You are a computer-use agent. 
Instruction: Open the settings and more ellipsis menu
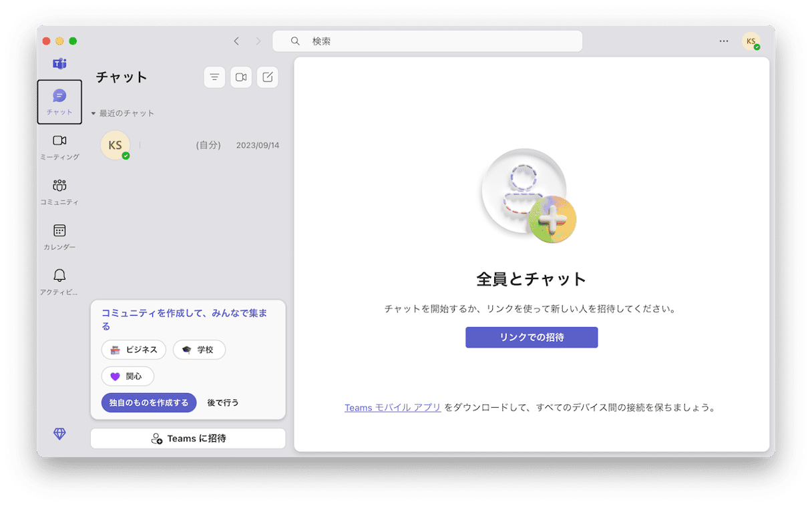[x=724, y=41]
